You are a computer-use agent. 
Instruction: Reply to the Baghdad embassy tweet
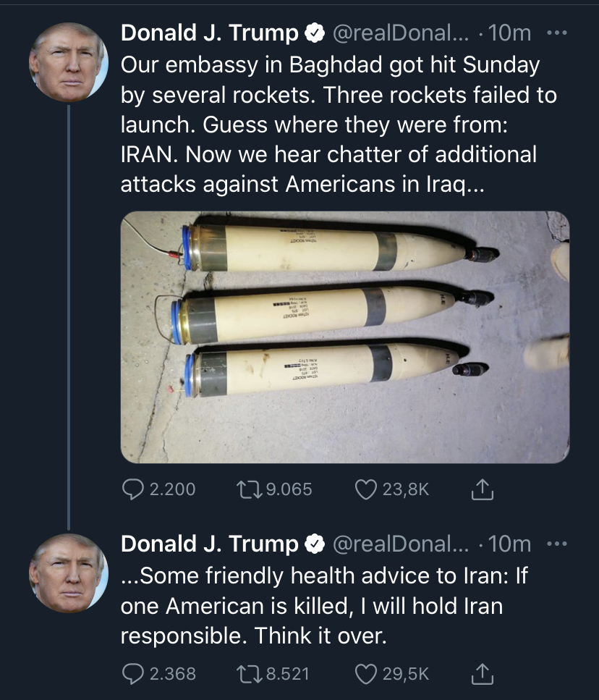click(133, 490)
